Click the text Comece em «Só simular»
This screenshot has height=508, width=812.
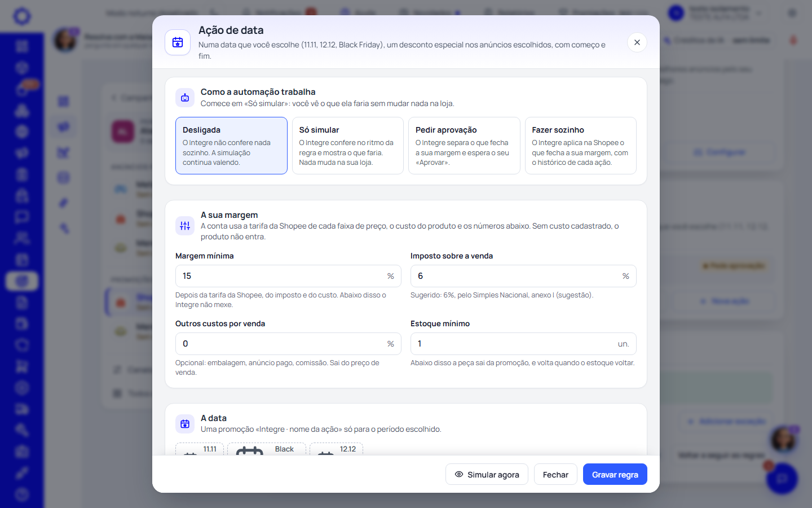(327, 103)
